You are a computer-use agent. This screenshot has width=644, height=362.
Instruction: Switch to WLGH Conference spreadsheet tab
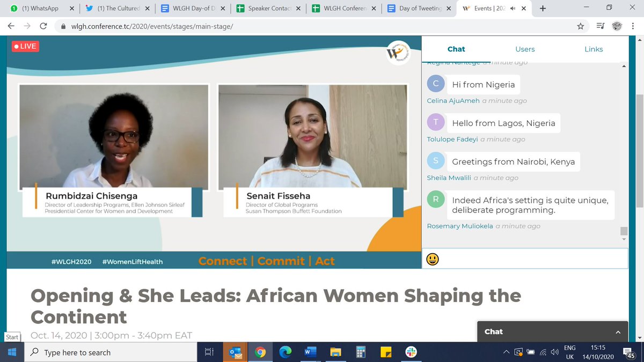click(343, 9)
